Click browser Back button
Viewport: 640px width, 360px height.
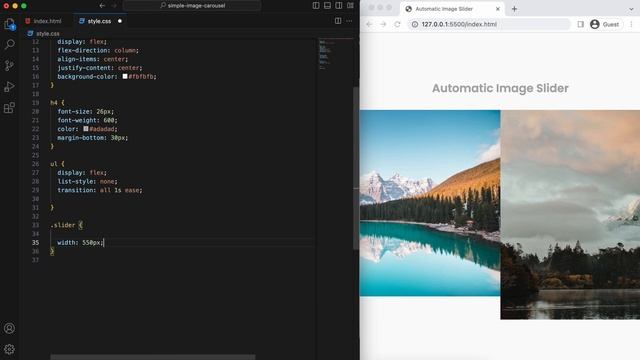369,24
